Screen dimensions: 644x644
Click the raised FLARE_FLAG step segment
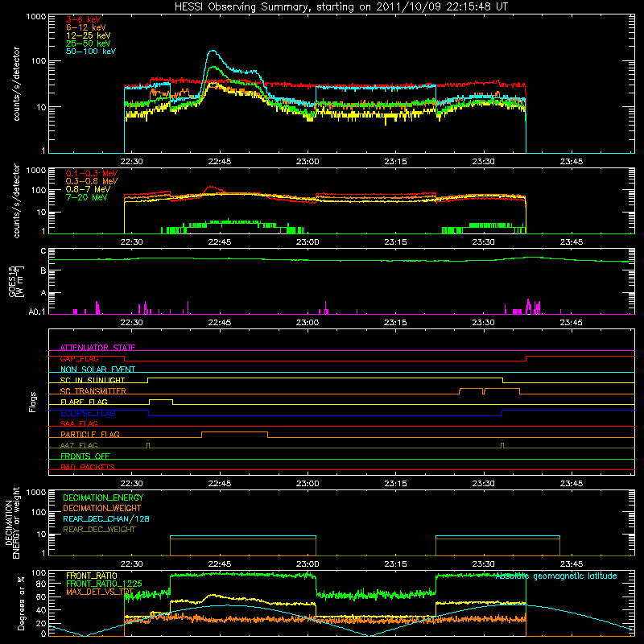(x=161, y=399)
